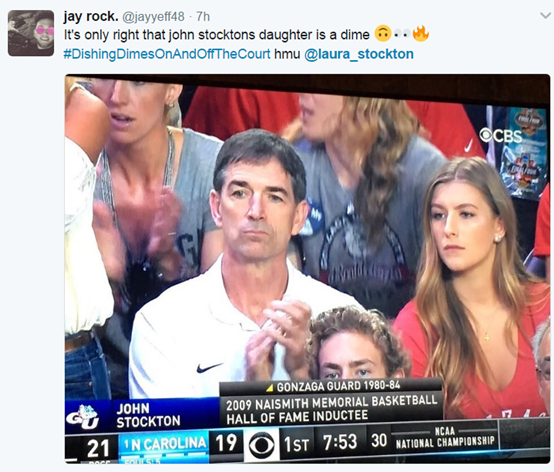The height and width of the screenshot is (472, 554).
Task: Click the NCAA National Championship label
Action: pyautogui.click(x=445, y=437)
